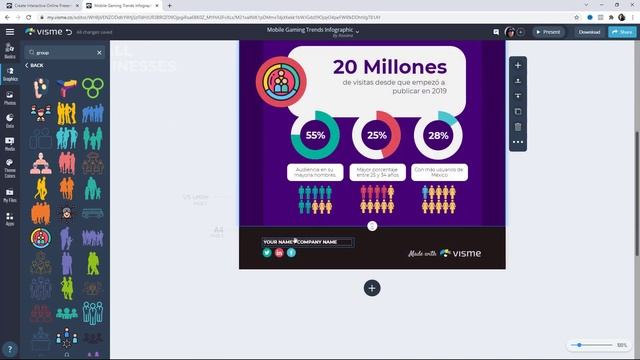Click the block resize handle at the footer boundary
The height and width of the screenshot is (360, 640).
pyautogui.click(x=372, y=226)
